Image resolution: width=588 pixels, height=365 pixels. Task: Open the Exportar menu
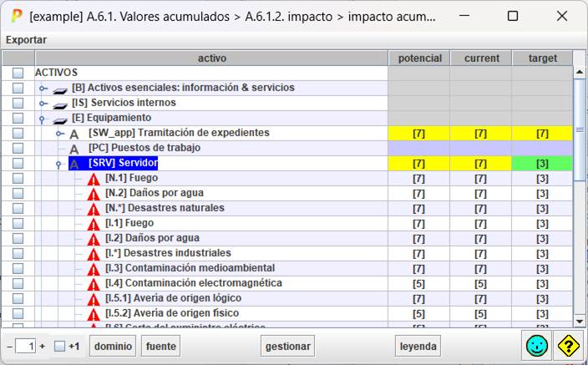(x=26, y=40)
